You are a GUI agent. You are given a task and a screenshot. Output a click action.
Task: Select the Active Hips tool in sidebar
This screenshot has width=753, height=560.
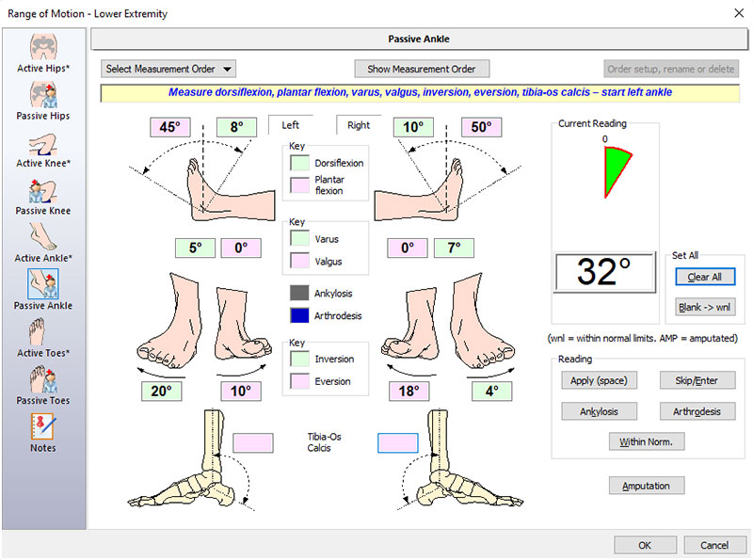(x=42, y=52)
